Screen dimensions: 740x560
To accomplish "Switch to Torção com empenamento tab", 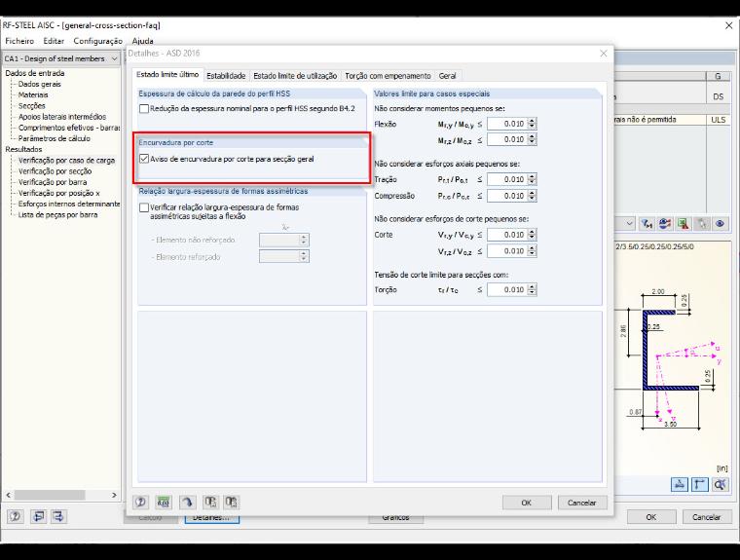I will point(388,76).
